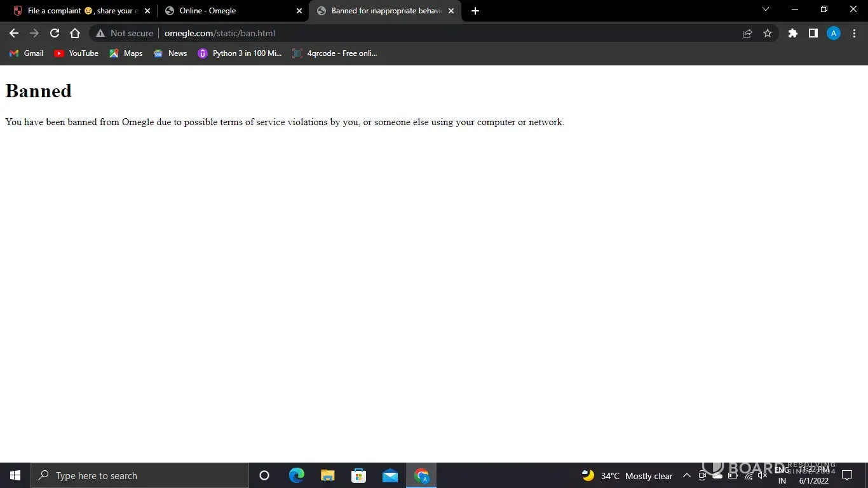Screen dimensions: 868x488
Task: Open a new browser tab
Action: coord(475,11)
